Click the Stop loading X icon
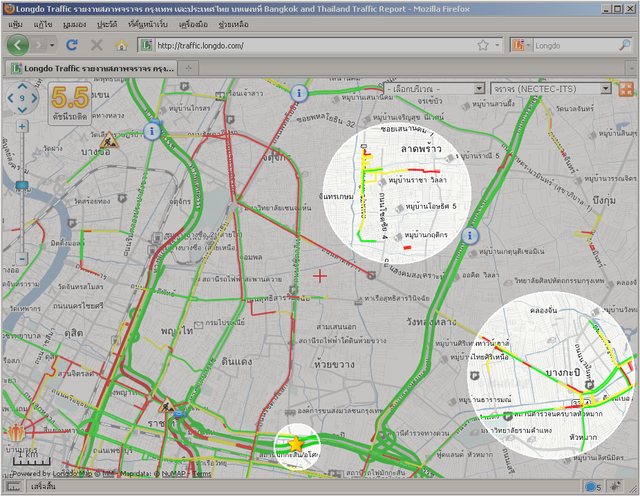 coord(96,45)
